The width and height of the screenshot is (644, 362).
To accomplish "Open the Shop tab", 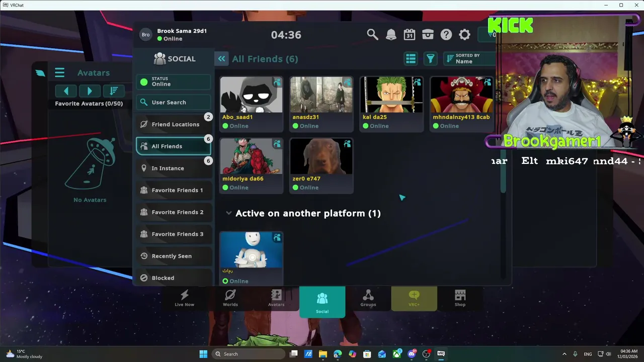I will (460, 298).
